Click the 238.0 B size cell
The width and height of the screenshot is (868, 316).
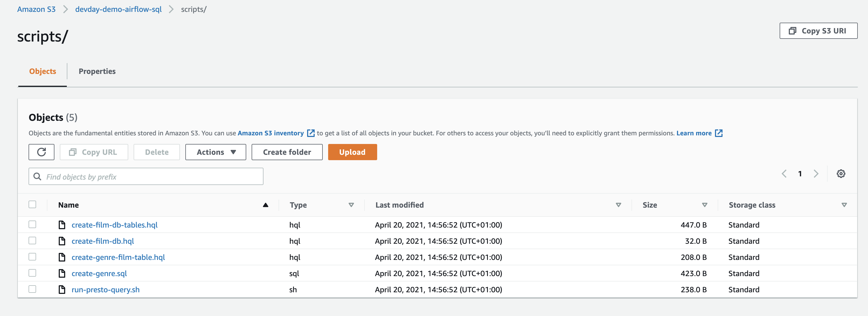point(693,290)
